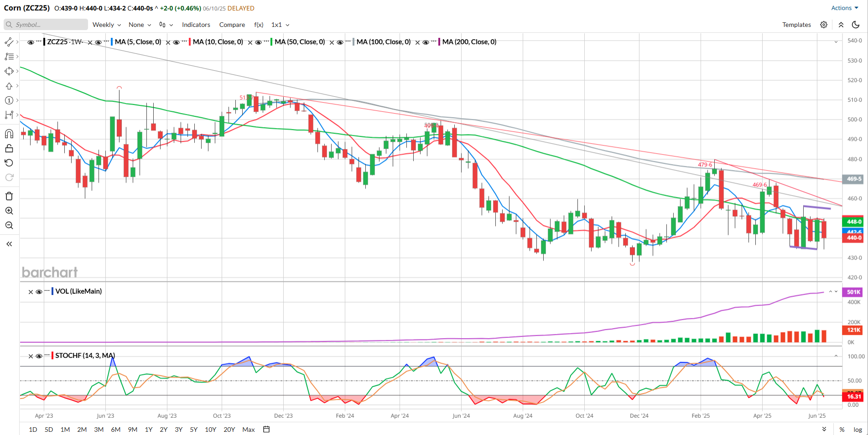
Task: Select the 20Y time range
Action: click(229, 430)
